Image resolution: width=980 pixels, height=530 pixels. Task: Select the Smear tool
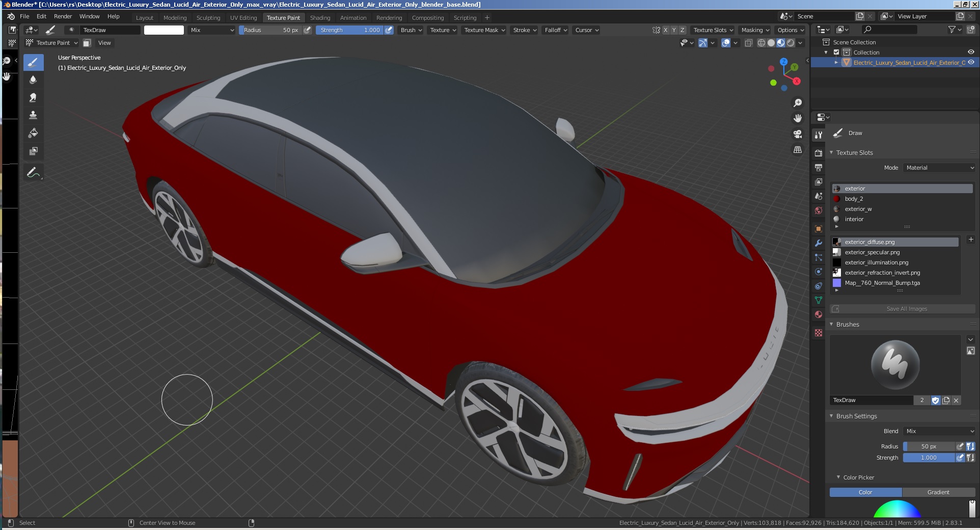(x=33, y=97)
